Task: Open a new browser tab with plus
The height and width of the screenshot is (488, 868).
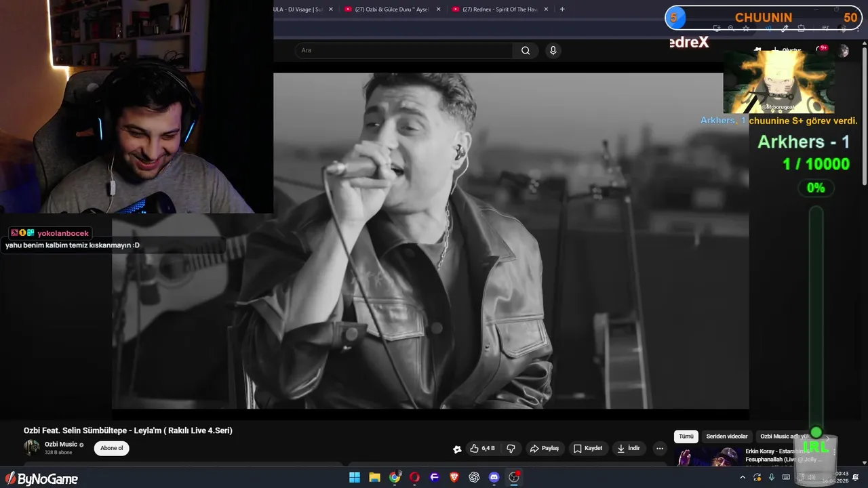Action: [562, 9]
